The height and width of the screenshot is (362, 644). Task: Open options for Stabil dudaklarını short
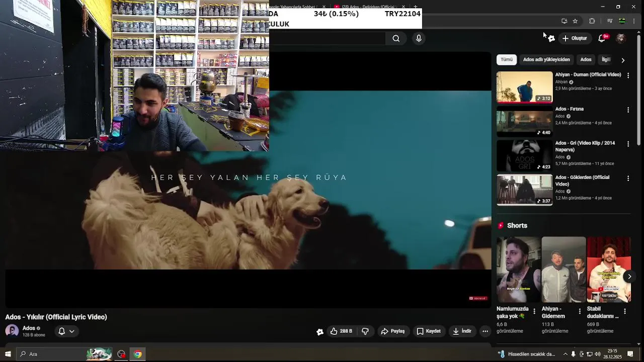click(x=625, y=311)
